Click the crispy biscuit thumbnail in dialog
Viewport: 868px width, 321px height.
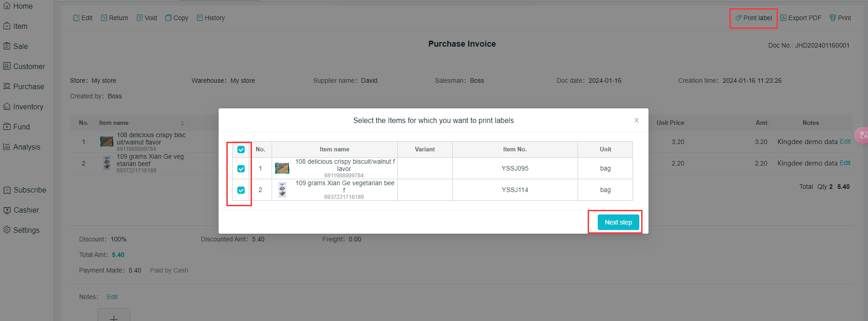(282, 168)
